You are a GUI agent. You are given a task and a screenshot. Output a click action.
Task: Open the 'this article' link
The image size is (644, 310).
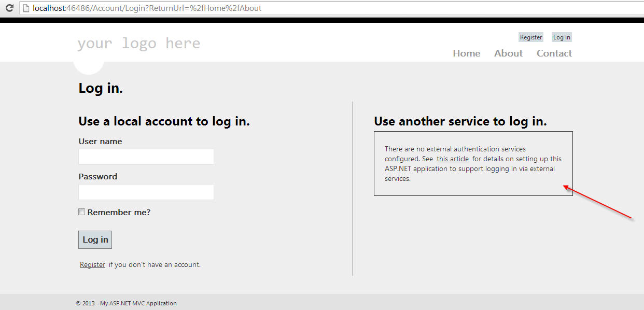tap(452, 159)
